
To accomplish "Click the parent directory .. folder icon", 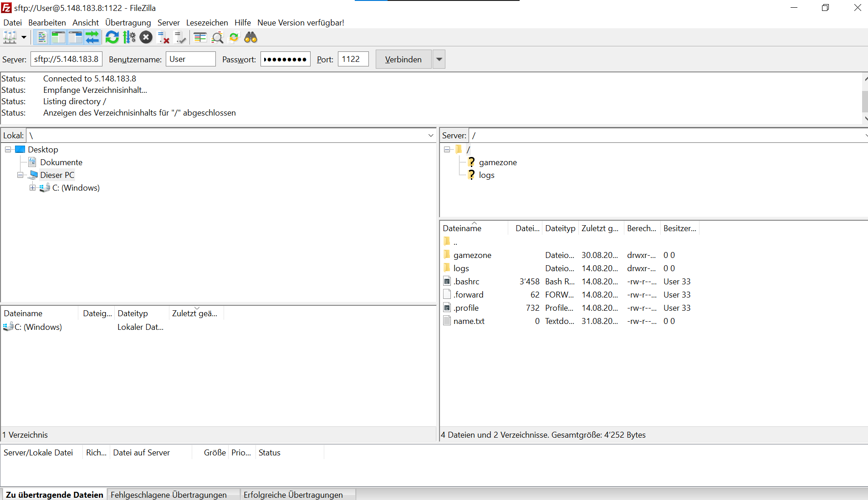I will point(447,241).
